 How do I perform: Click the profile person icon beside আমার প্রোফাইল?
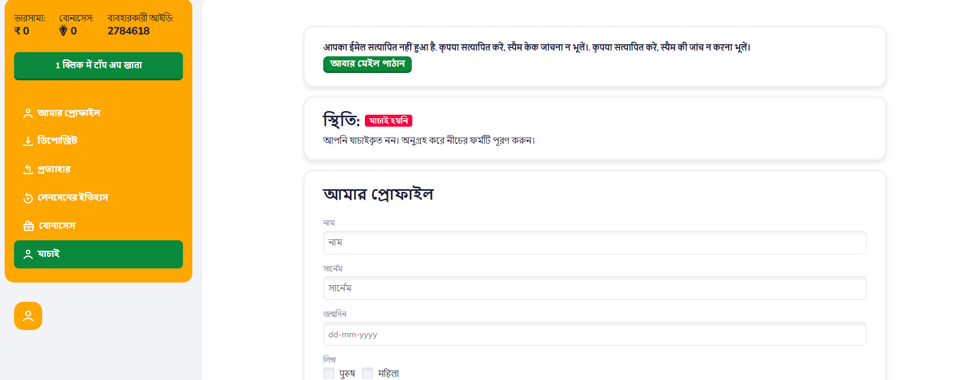coord(28,113)
